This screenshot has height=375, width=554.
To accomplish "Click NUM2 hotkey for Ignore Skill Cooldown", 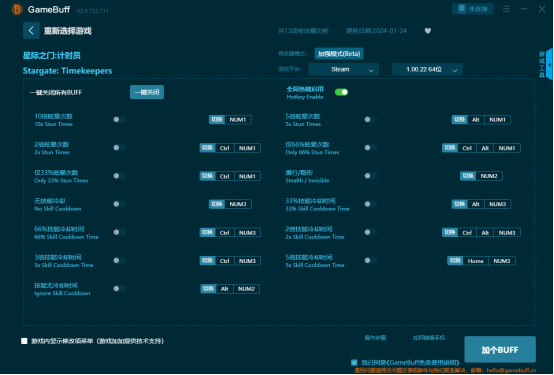I will click(247, 289).
